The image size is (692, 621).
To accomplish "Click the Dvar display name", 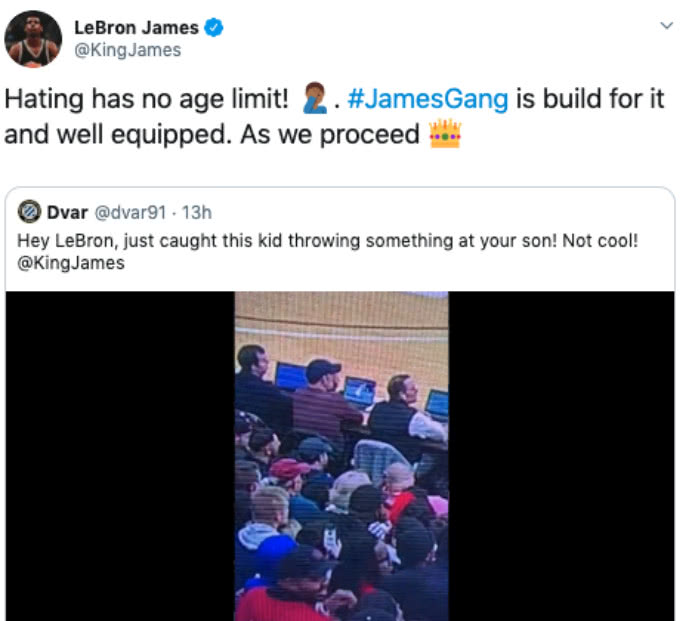I will coord(68,213).
